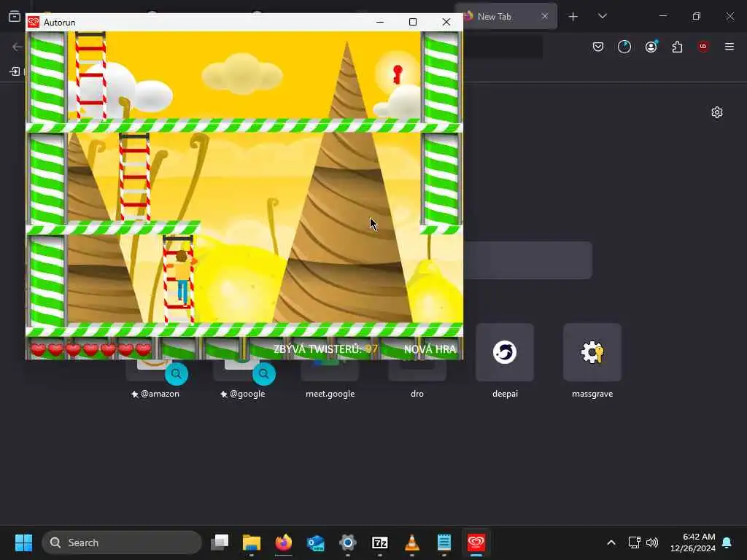Click the uBlock Origin icon
This screenshot has width=747, height=560.
point(703,47)
